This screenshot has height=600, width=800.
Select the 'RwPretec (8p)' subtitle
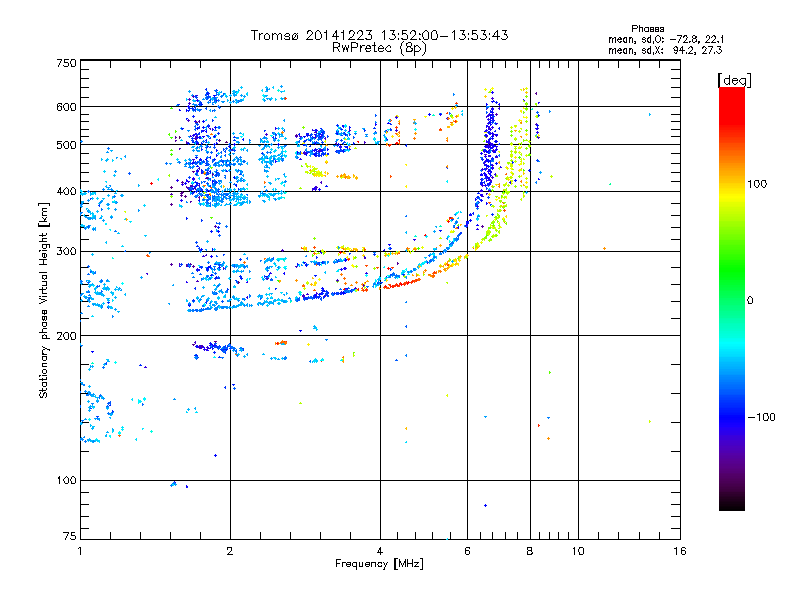coord(379,48)
